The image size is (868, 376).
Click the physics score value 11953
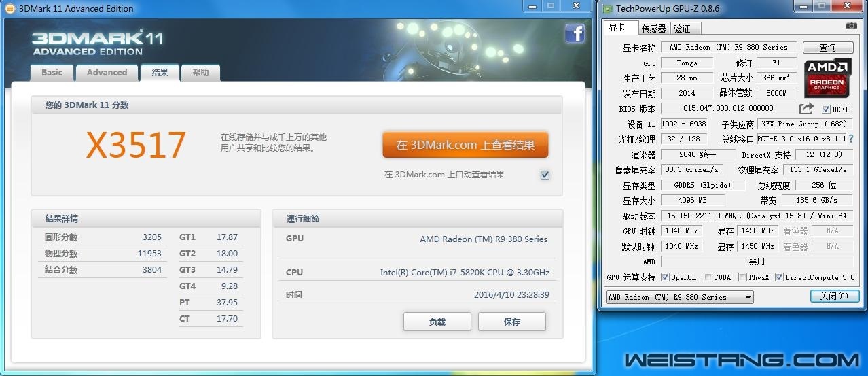[x=149, y=254]
